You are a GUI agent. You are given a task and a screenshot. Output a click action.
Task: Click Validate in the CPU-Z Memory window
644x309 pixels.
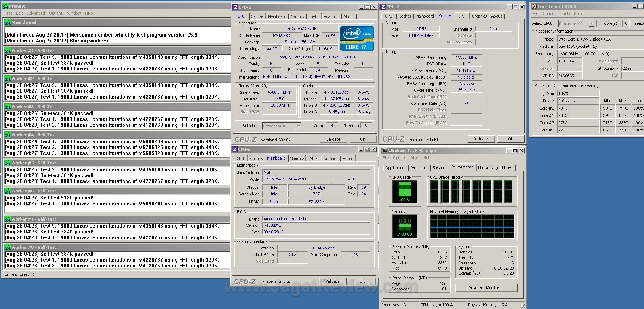(x=481, y=139)
